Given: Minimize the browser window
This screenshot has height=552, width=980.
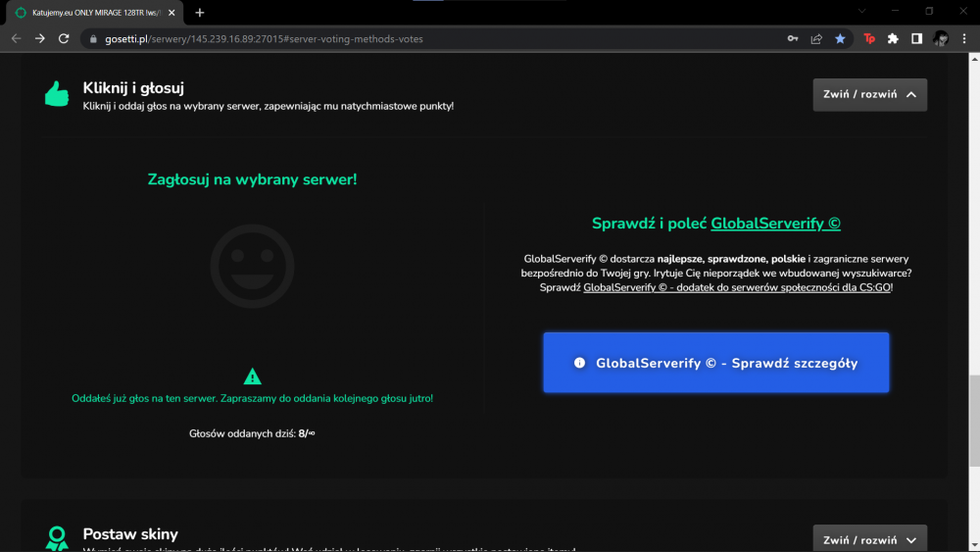Looking at the screenshot, I should (895, 11).
